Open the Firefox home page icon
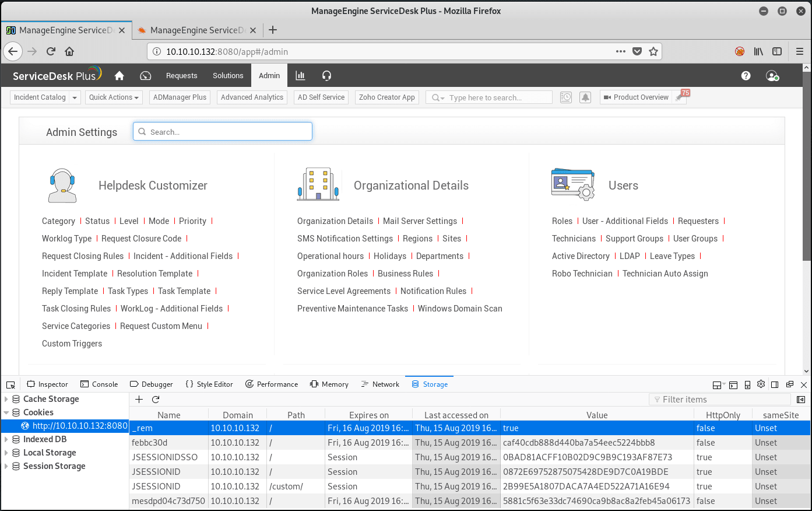The width and height of the screenshot is (812, 511). coord(69,51)
